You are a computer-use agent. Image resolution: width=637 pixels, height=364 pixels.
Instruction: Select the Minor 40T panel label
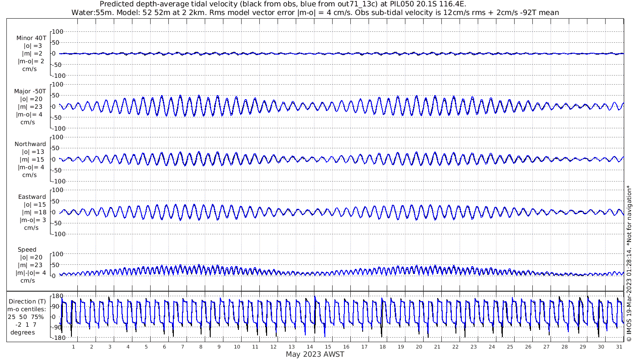31,38
